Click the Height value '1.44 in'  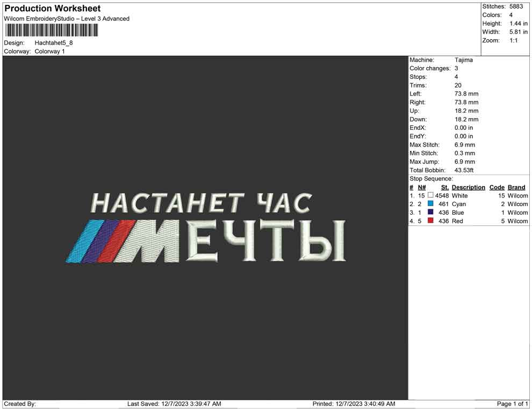519,24
